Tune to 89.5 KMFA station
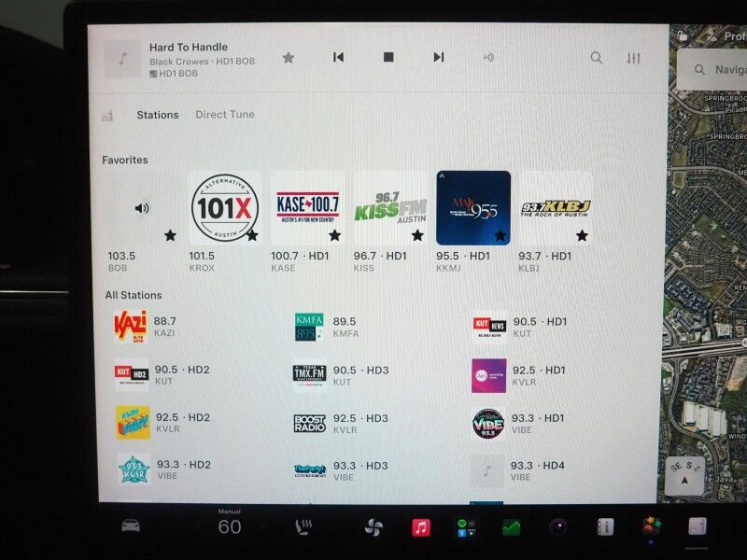Screen dimensions: 747x560 tap(326, 328)
